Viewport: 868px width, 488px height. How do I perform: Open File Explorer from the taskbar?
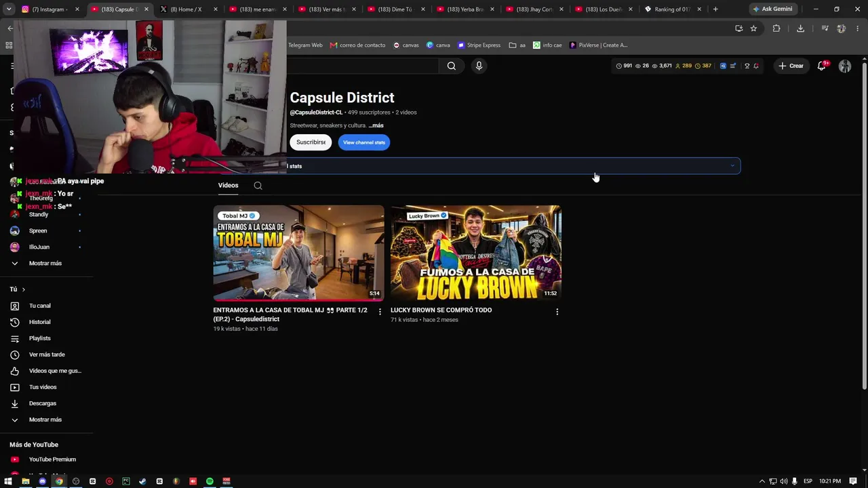pyautogui.click(x=25, y=481)
